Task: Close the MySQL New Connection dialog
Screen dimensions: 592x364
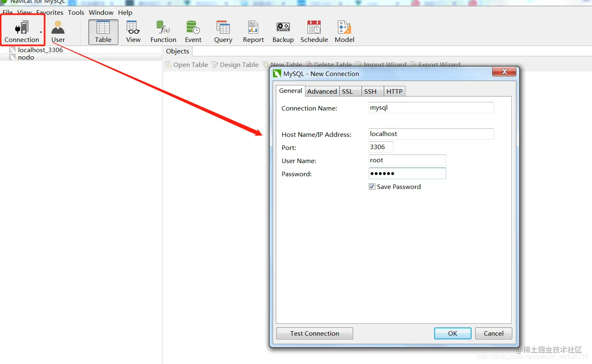Action: pyautogui.click(x=504, y=72)
